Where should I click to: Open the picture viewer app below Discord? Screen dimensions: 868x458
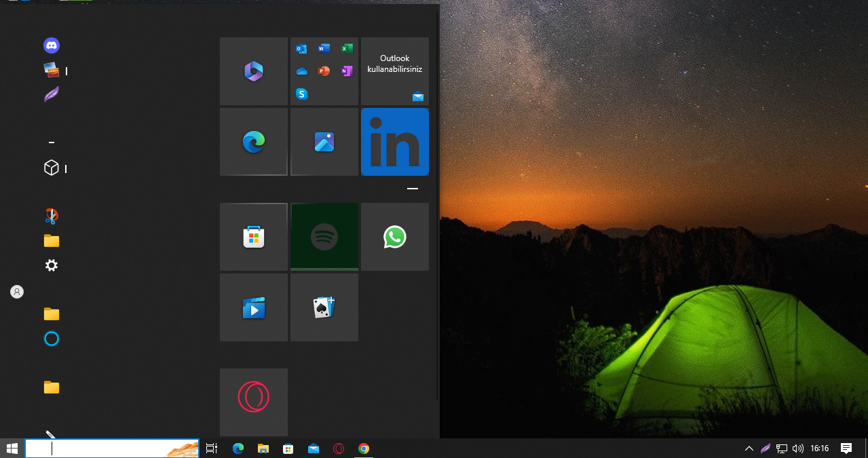click(52, 70)
